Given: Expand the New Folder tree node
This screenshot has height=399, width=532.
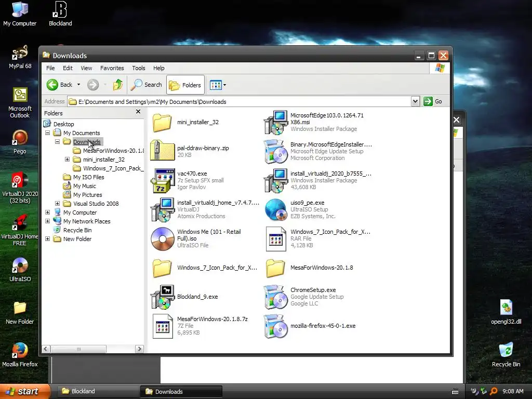Looking at the screenshot, I should coord(47,239).
